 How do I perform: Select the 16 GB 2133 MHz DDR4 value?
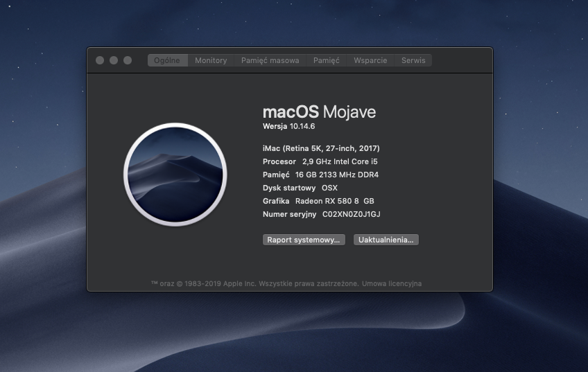click(337, 175)
